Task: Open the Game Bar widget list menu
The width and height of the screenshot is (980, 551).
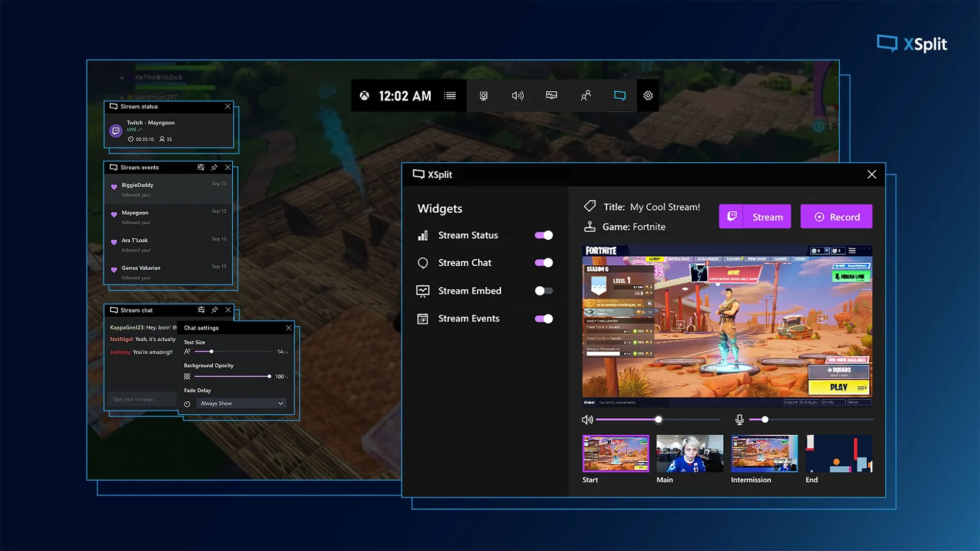Action: tap(450, 95)
